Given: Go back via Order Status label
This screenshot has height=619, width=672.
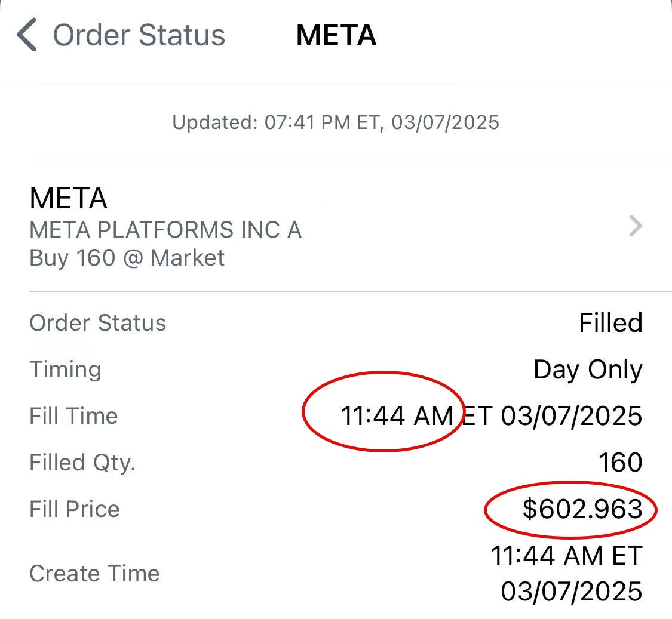Looking at the screenshot, I should pos(139,35).
